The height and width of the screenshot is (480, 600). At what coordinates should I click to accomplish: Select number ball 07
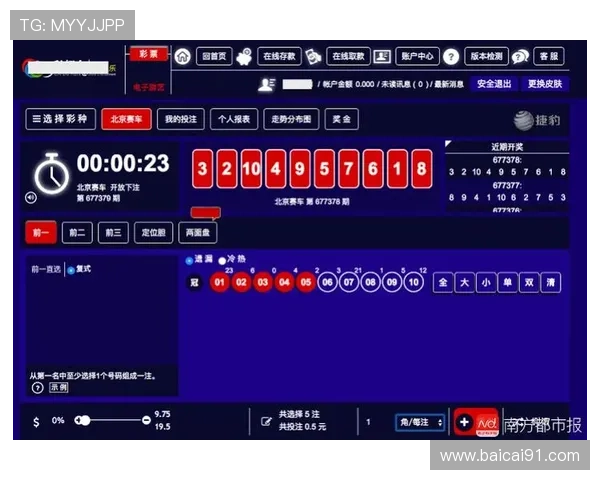[349, 282]
